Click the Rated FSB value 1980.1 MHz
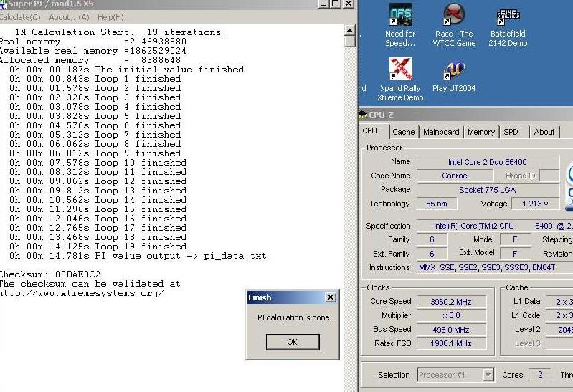This screenshot has width=573, height=392. (451, 343)
